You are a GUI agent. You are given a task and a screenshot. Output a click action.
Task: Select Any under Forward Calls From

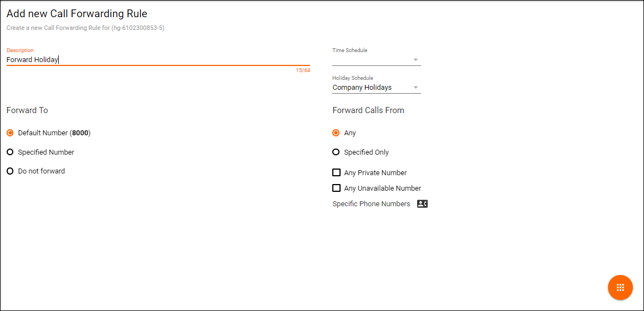coord(336,133)
